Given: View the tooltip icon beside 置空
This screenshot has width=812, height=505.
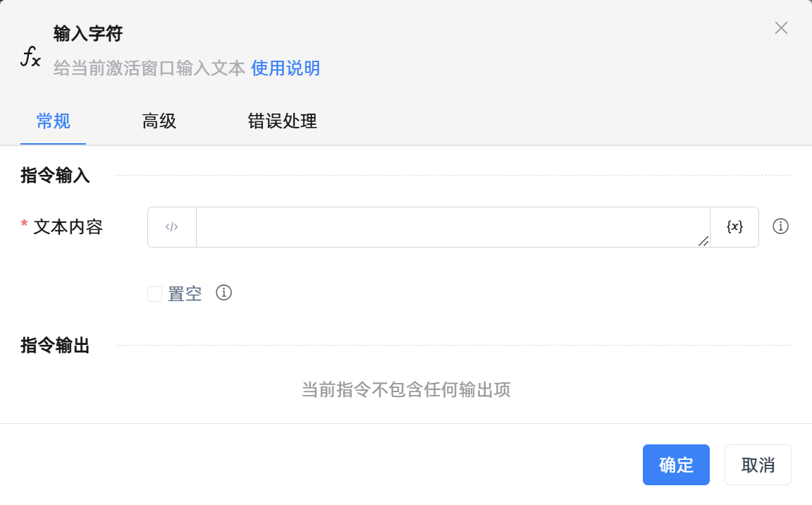Looking at the screenshot, I should click(x=223, y=292).
